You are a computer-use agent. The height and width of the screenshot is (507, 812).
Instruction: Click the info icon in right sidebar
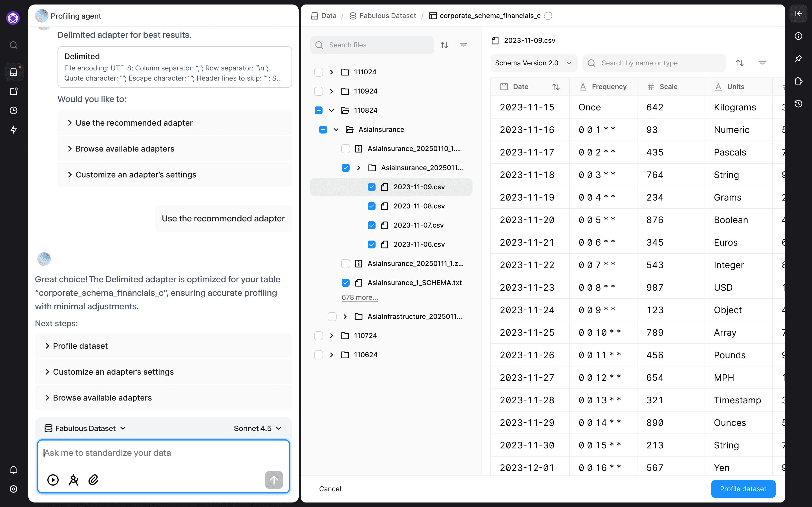(x=798, y=36)
